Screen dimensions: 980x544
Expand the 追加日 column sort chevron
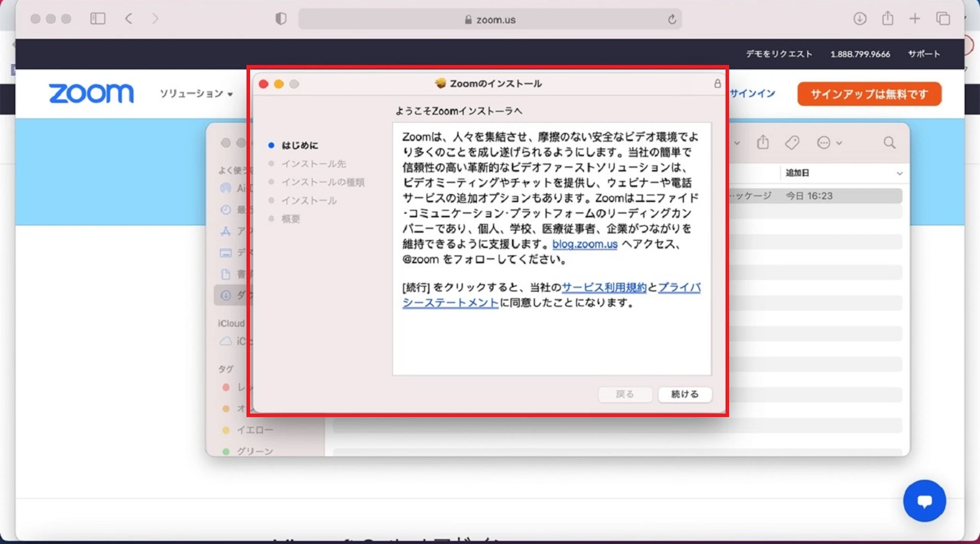899,173
